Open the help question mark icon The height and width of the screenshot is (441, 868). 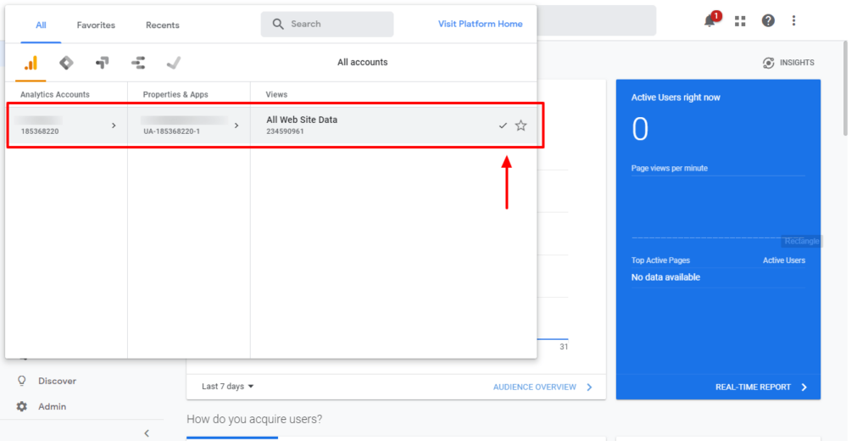coord(768,21)
